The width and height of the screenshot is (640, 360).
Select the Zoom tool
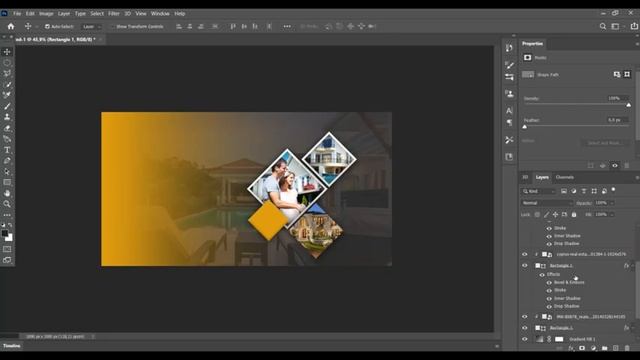pos(7,204)
